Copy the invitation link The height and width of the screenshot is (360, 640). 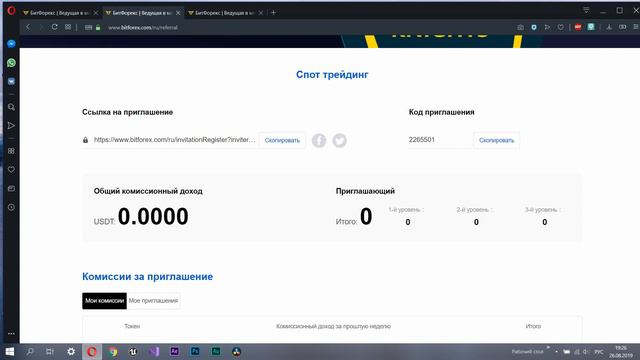pos(282,140)
